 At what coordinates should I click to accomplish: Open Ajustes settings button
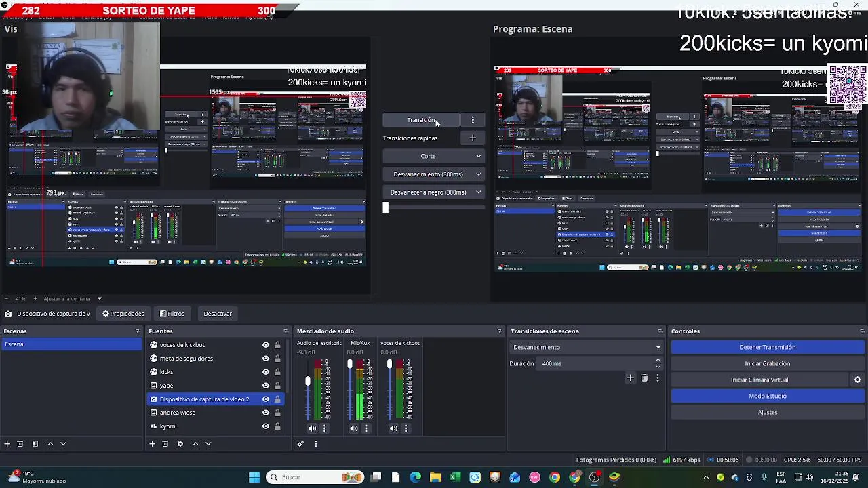pos(768,412)
